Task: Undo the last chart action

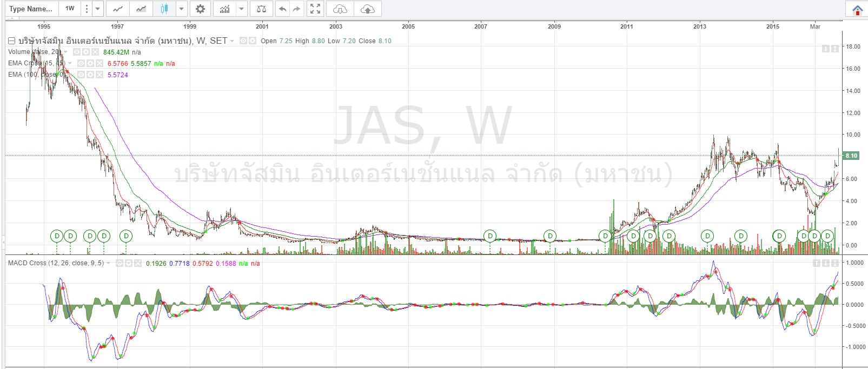Action: [x=282, y=9]
